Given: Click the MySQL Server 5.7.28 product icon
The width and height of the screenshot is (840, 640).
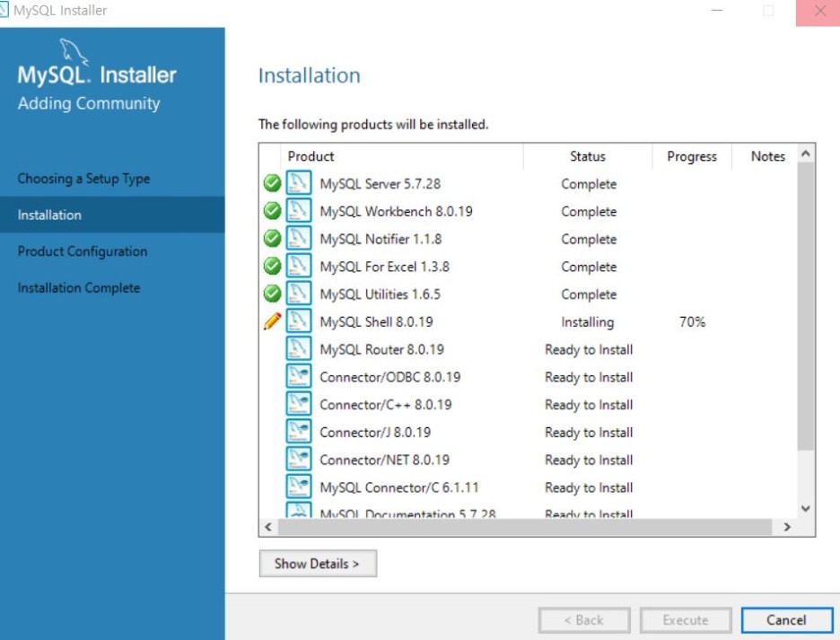Looking at the screenshot, I should (x=298, y=183).
